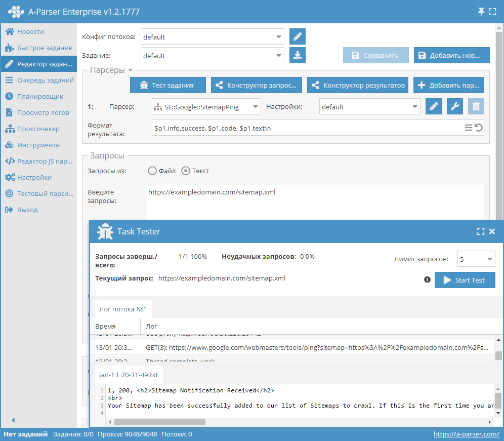This screenshot has width=504, height=441.
Task: Select the Текст radio button
Action: tap(186, 171)
